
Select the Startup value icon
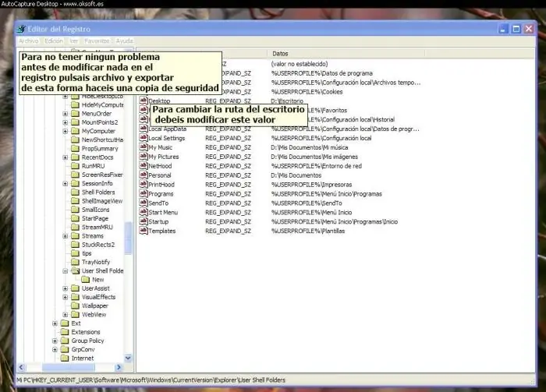pos(144,221)
